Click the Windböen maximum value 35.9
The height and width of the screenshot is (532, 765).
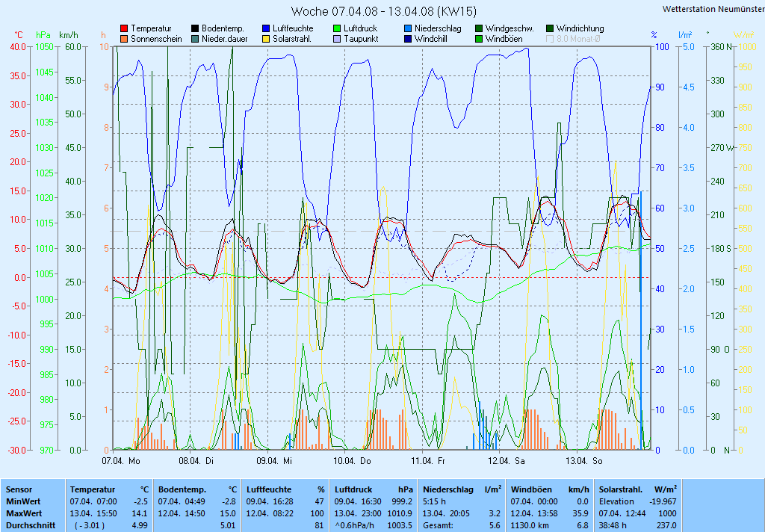pos(580,513)
